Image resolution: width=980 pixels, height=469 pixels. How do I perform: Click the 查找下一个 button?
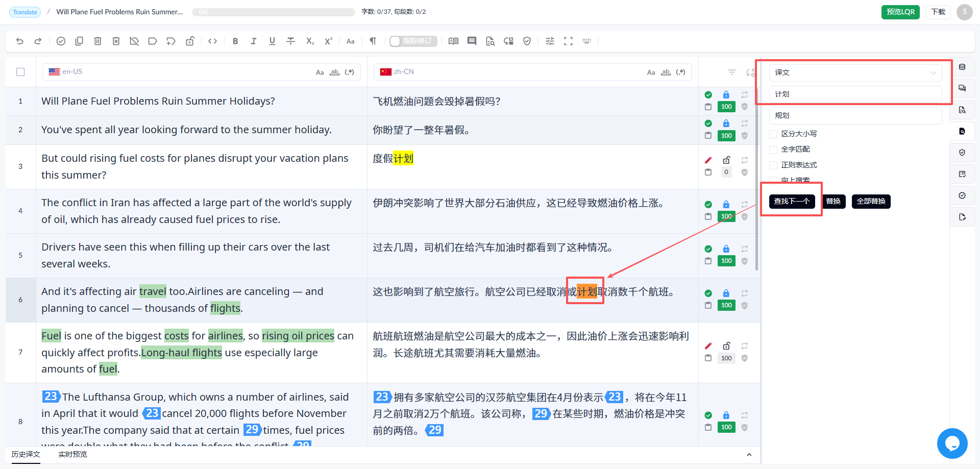[792, 202]
